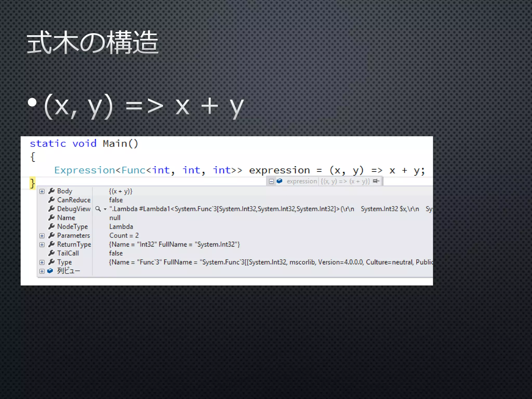Expand the Body property node
Viewport: 532px width, 399px height.
(42, 191)
